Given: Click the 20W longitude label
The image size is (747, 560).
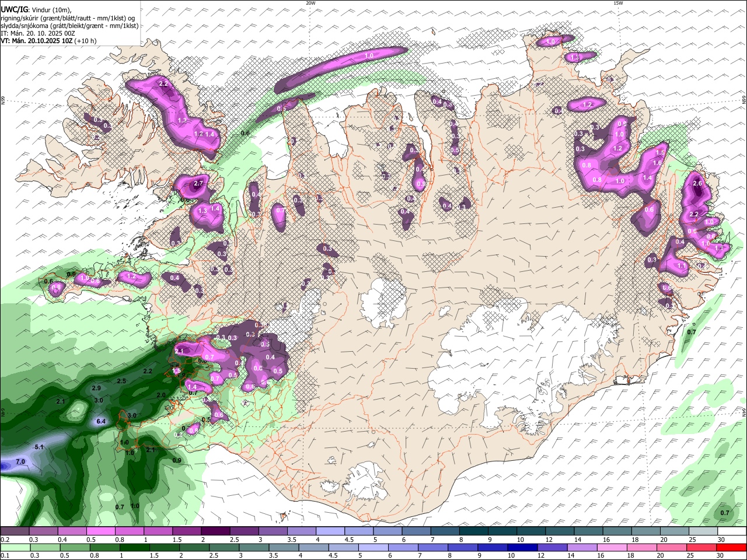Looking at the screenshot, I should coord(310,3).
